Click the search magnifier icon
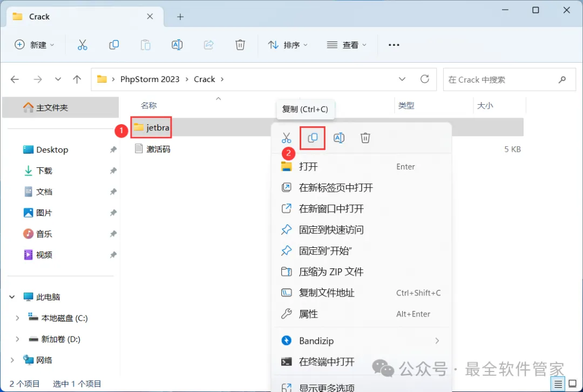583x392 pixels. [562, 79]
